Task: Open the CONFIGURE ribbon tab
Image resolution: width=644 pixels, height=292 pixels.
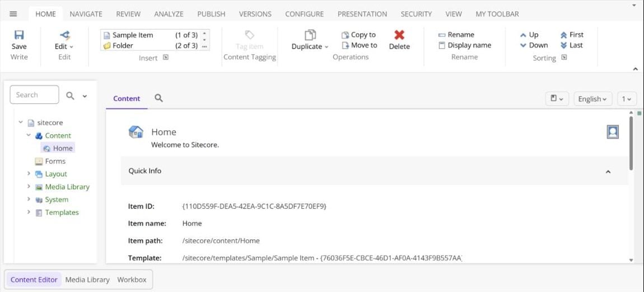Action: pos(304,14)
